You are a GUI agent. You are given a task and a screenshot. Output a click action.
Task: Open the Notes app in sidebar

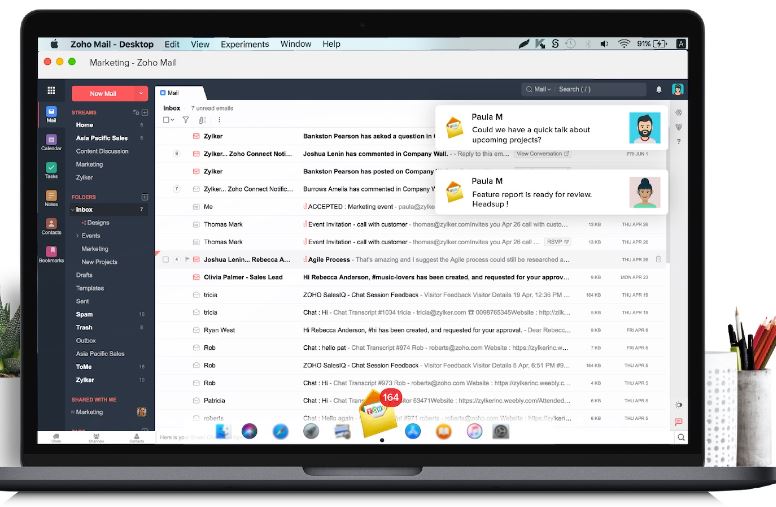tap(51, 198)
